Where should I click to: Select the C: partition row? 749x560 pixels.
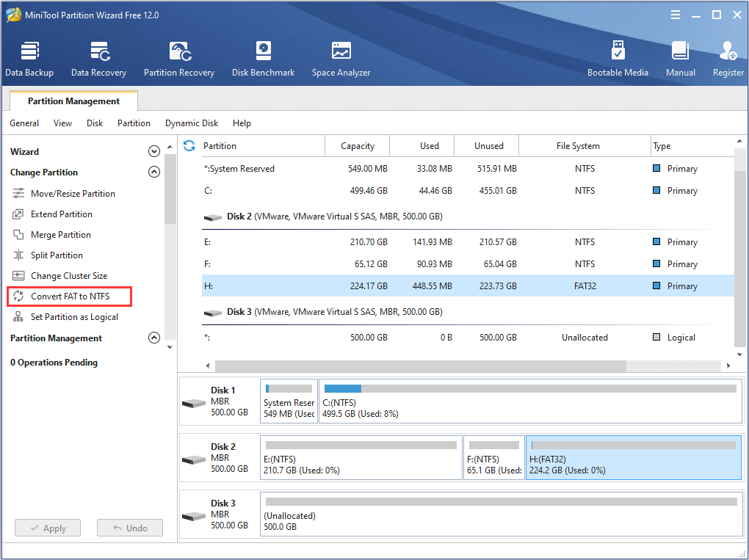468,191
